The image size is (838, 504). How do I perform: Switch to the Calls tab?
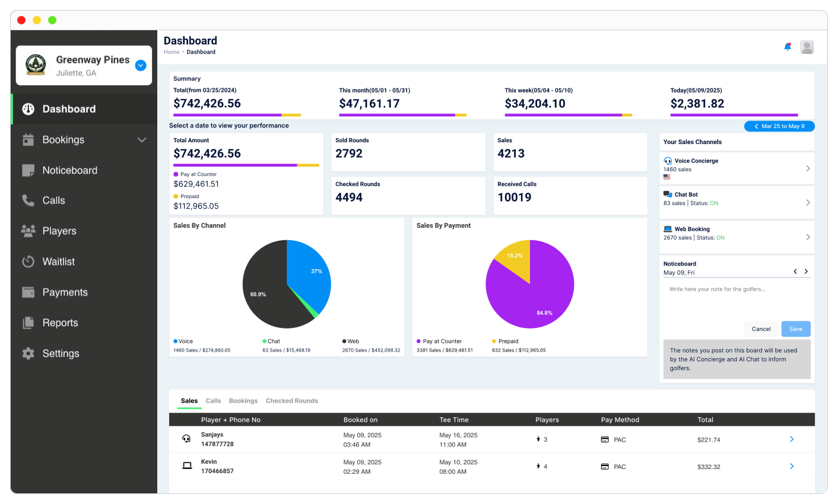[x=213, y=401]
